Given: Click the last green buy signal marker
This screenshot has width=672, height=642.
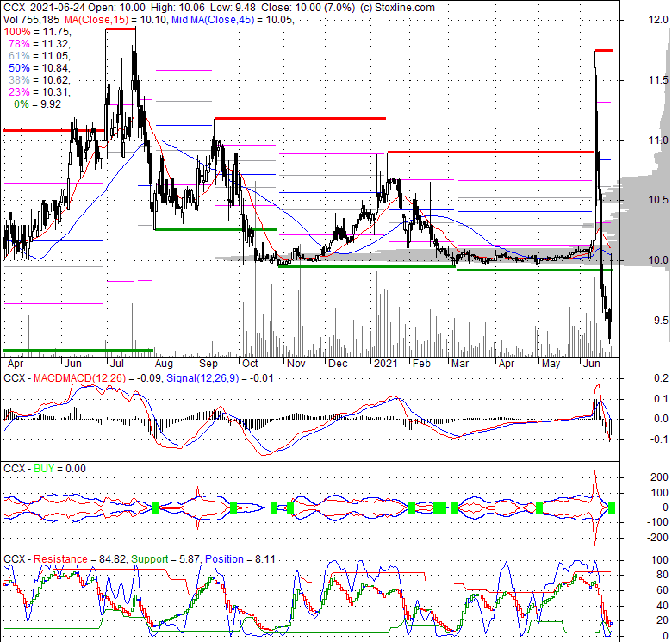Looking at the screenshot, I should [x=612, y=508].
